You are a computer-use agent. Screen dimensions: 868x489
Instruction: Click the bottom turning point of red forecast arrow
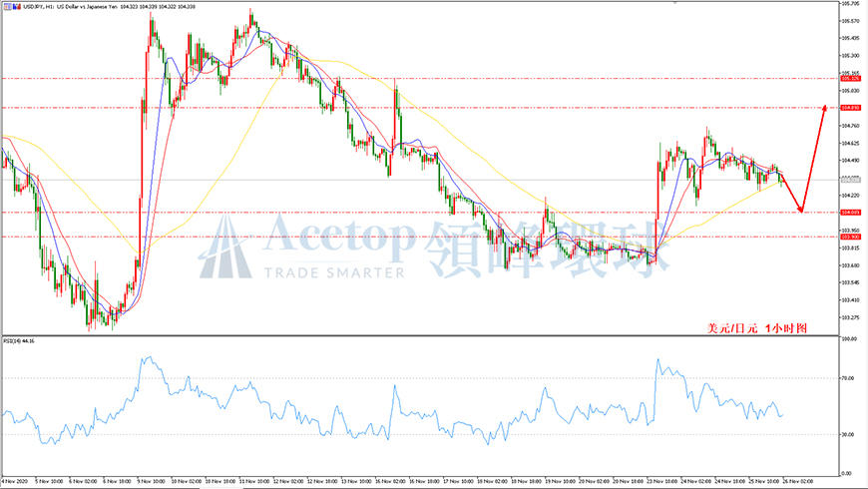pos(801,211)
